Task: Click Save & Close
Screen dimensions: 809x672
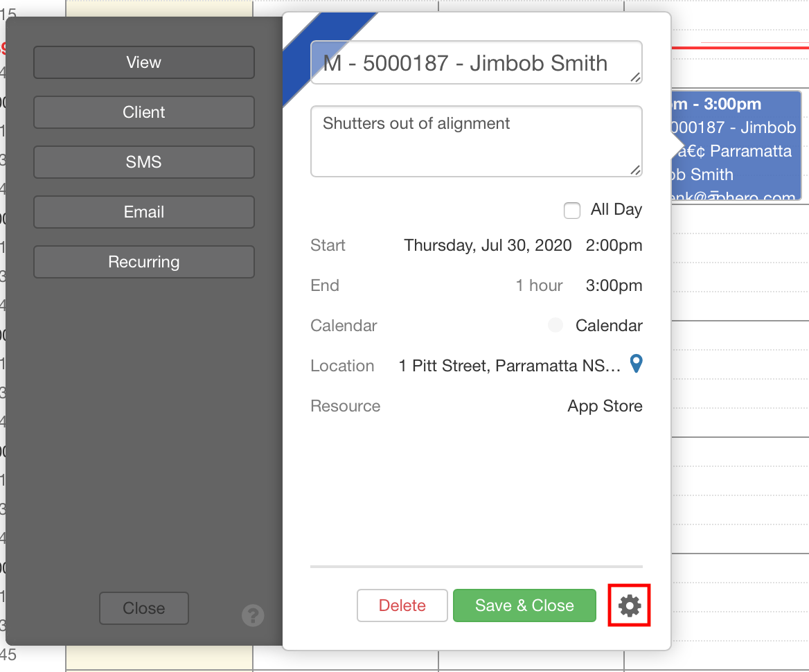Action: pyautogui.click(x=524, y=605)
